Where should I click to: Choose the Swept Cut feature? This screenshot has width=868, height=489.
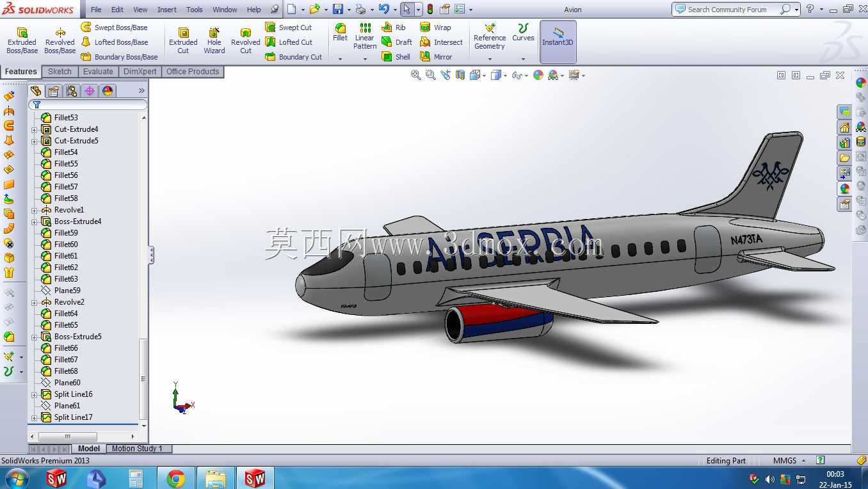(x=289, y=28)
